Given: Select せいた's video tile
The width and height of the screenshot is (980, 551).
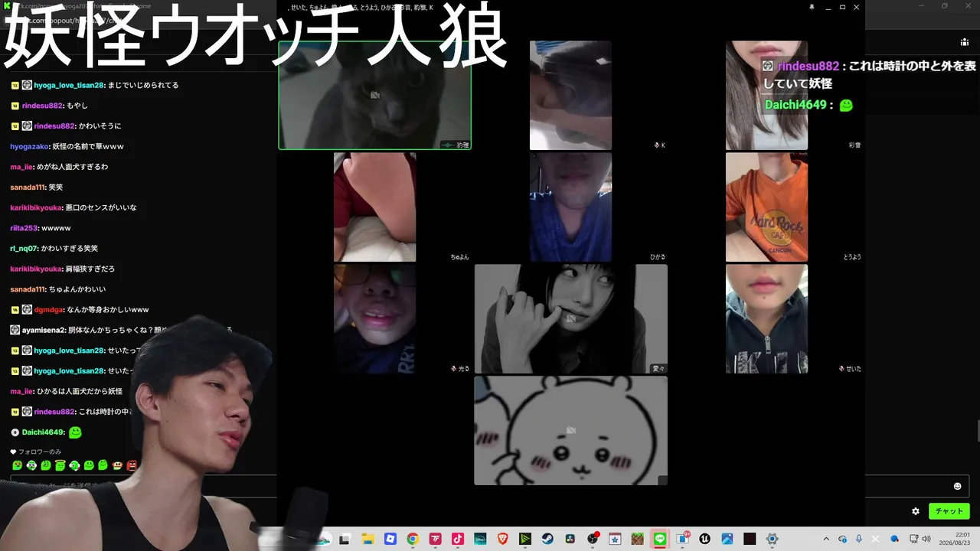Looking at the screenshot, I should 766,318.
